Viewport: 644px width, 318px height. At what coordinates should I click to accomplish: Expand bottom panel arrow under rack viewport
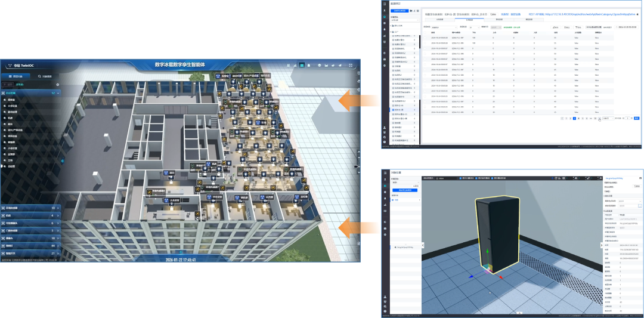click(519, 313)
